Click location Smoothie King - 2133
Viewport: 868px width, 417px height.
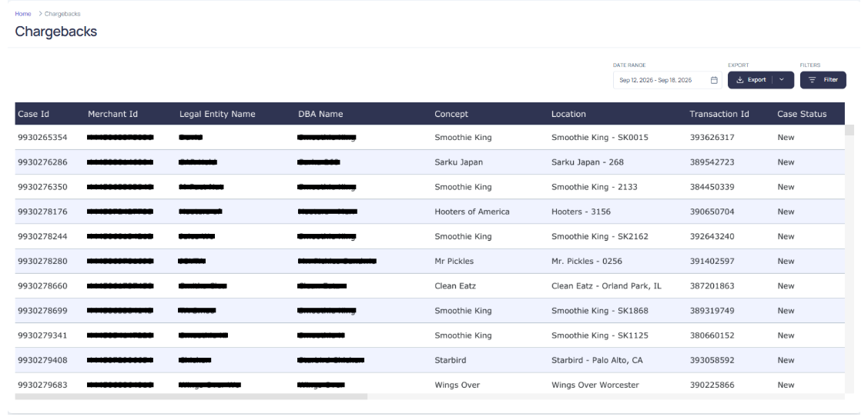point(594,188)
